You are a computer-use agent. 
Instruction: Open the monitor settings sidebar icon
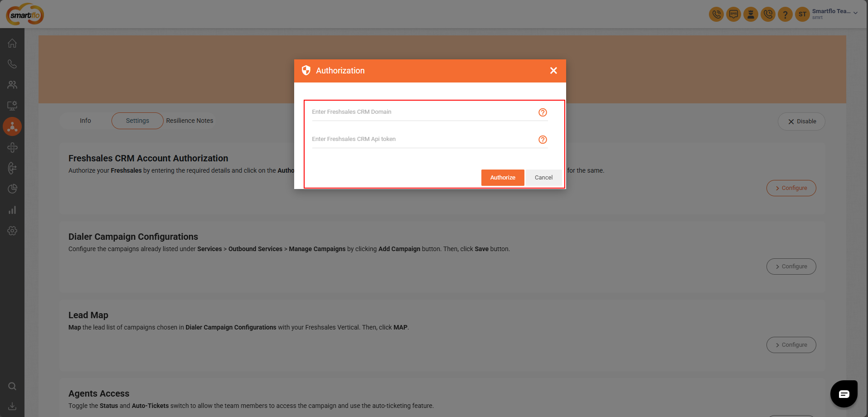coord(12,106)
